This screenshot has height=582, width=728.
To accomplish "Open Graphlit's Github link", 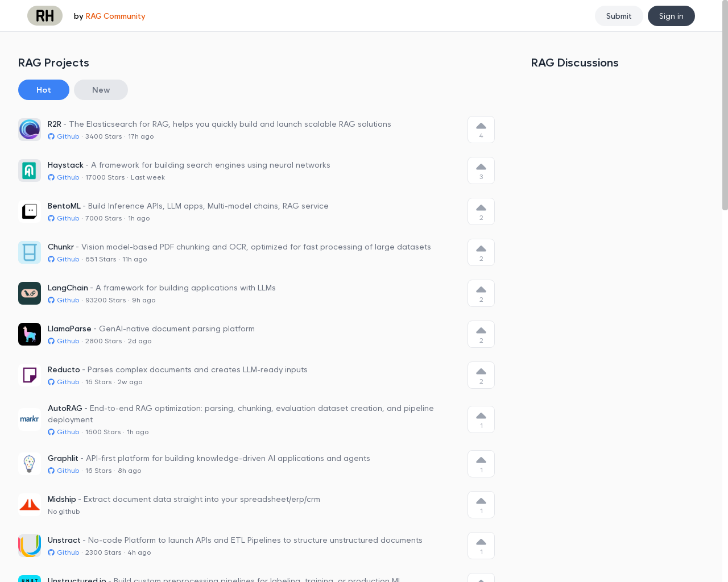I will click(x=64, y=471).
